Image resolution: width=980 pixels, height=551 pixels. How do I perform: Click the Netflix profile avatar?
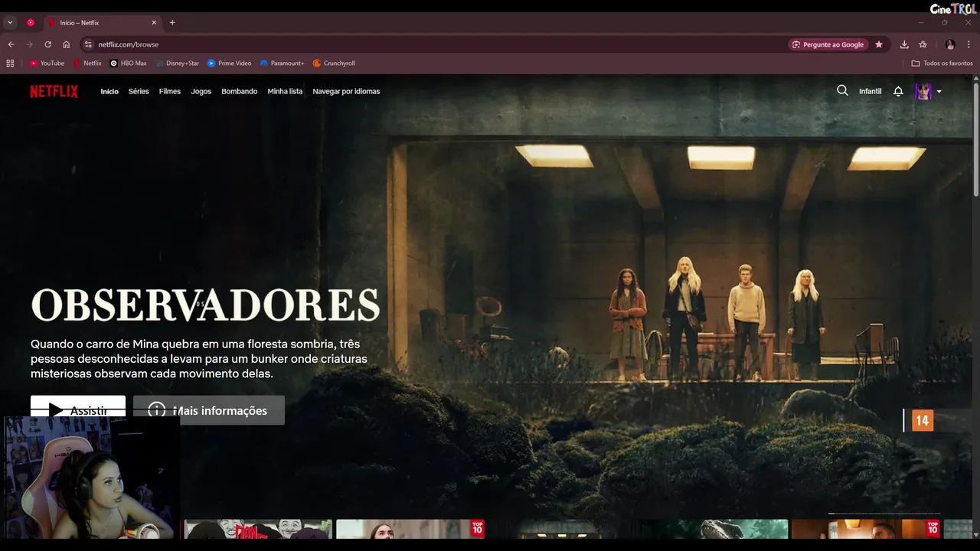(924, 91)
